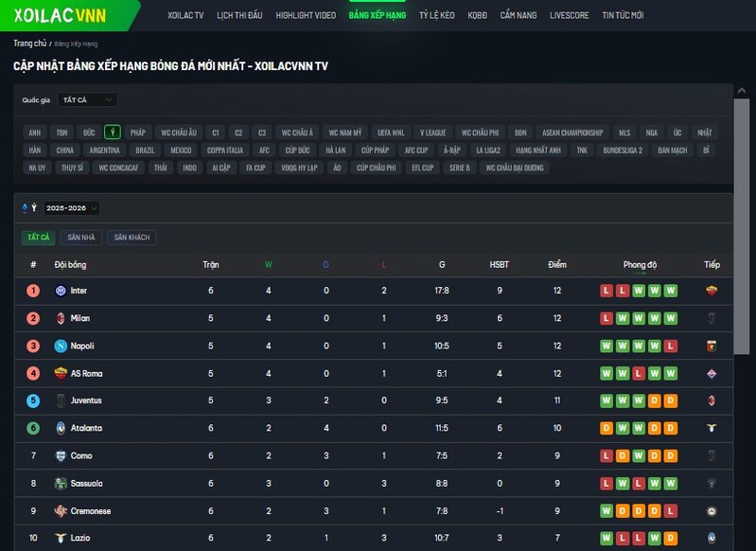Open the 2025-2026 season dropdown

[71, 207]
